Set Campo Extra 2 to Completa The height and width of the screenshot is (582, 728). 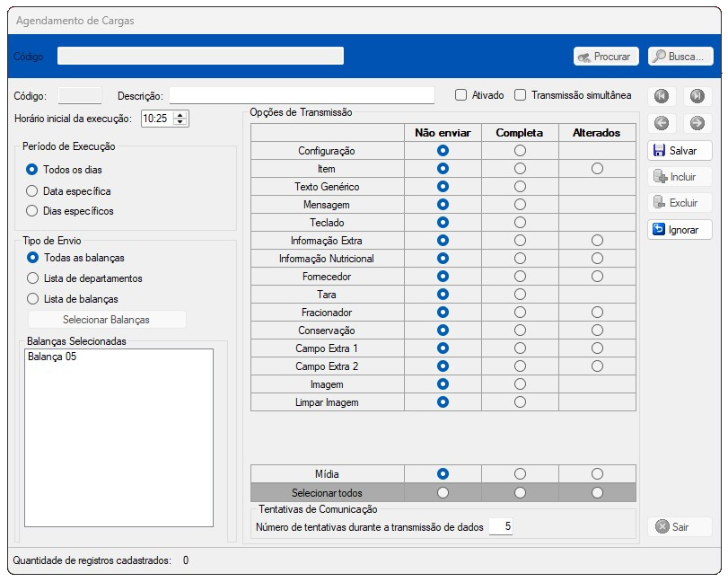520,366
